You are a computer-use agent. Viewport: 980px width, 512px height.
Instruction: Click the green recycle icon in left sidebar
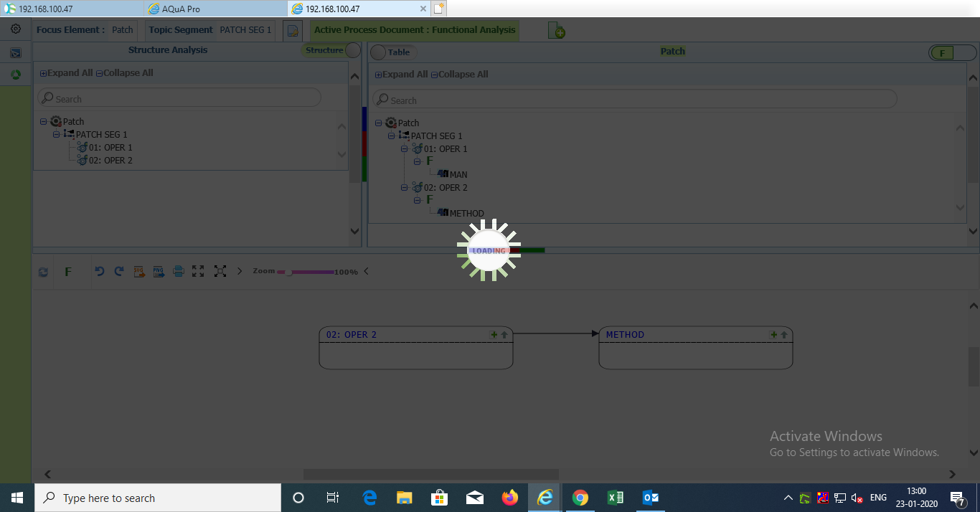15,75
